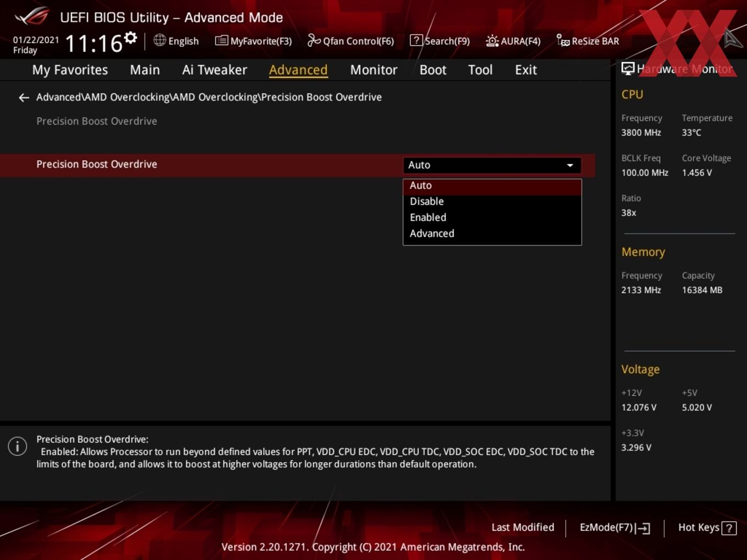The width and height of the screenshot is (747, 560).
Task: Choose Auto in the dropdown list
Action: click(x=492, y=186)
